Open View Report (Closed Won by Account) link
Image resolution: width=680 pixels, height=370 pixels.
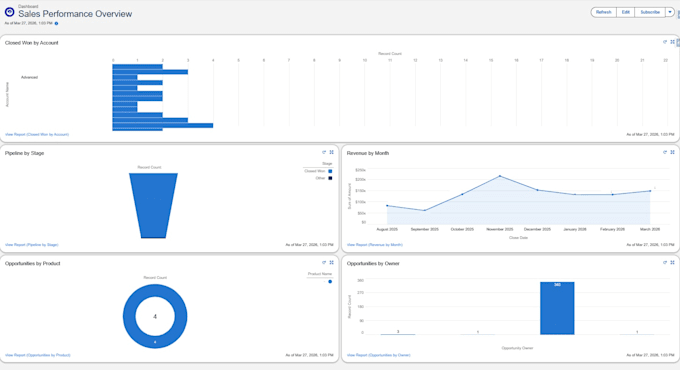(37, 134)
